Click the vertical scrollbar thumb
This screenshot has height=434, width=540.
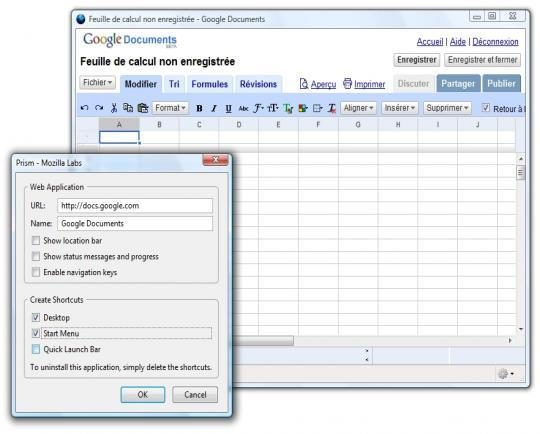(x=520, y=172)
